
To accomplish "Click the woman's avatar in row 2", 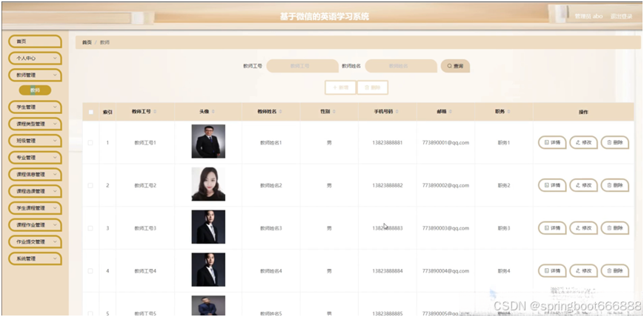I will (208, 184).
